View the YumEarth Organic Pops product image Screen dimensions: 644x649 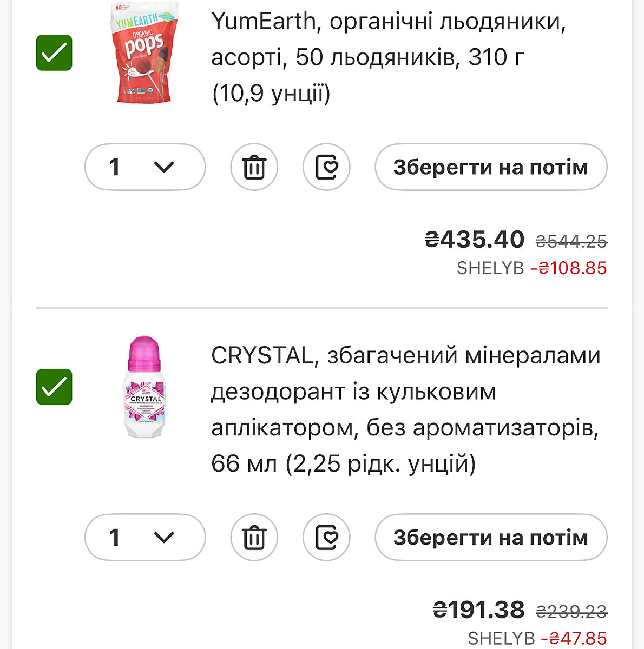(144, 52)
